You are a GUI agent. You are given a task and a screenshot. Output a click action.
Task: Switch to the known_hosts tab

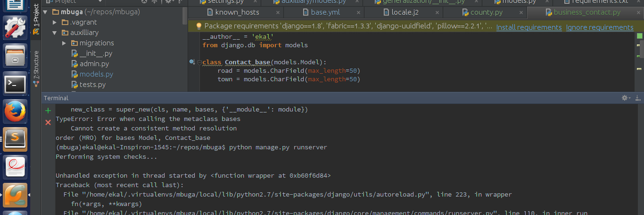237,12
